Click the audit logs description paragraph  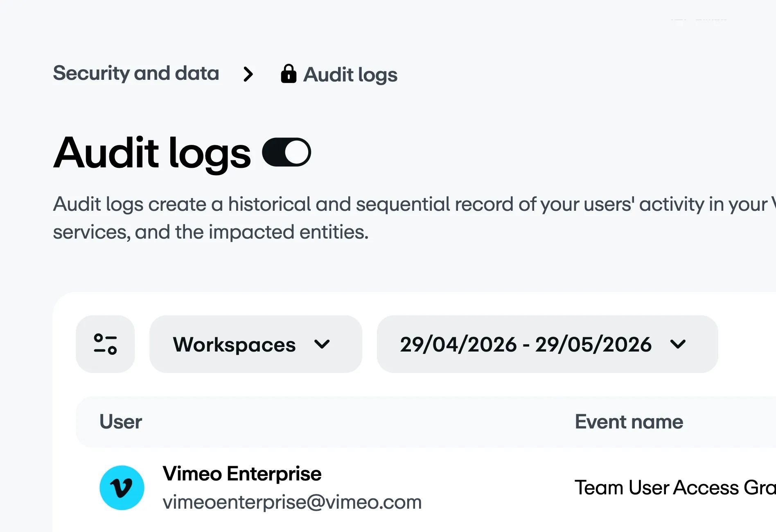point(415,218)
